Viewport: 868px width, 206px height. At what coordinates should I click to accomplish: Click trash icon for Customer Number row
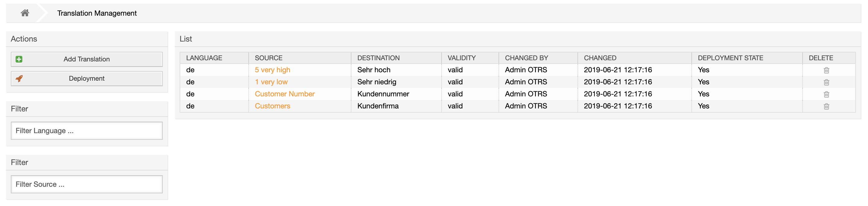[x=826, y=94]
